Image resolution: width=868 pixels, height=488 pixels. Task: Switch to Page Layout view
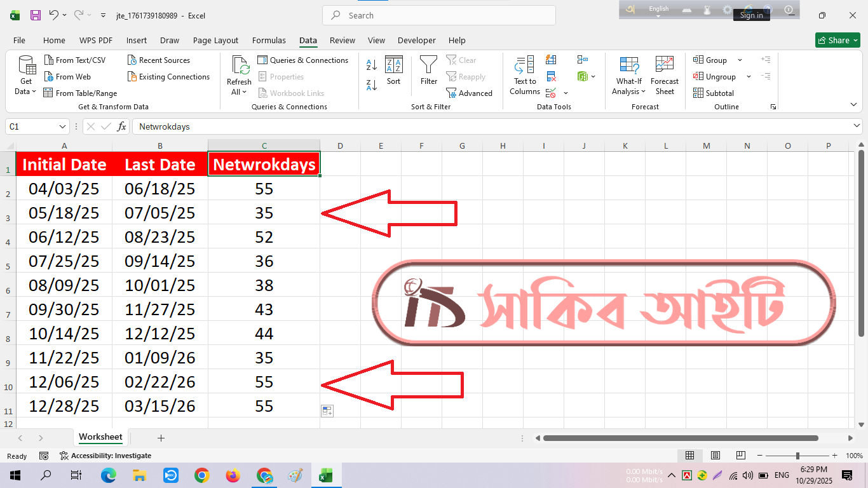pyautogui.click(x=715, y=456)
